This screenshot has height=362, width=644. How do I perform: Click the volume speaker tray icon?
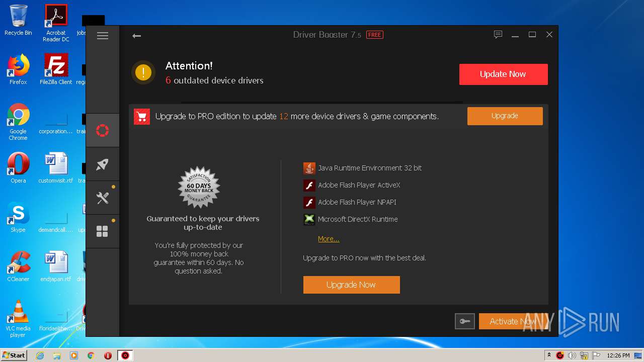click(x=572, y=355)
